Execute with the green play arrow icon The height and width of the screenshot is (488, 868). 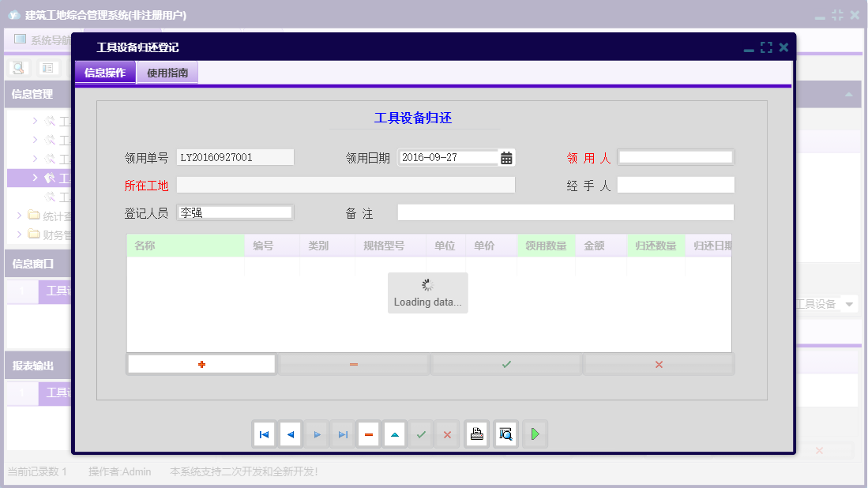[535, 434]
